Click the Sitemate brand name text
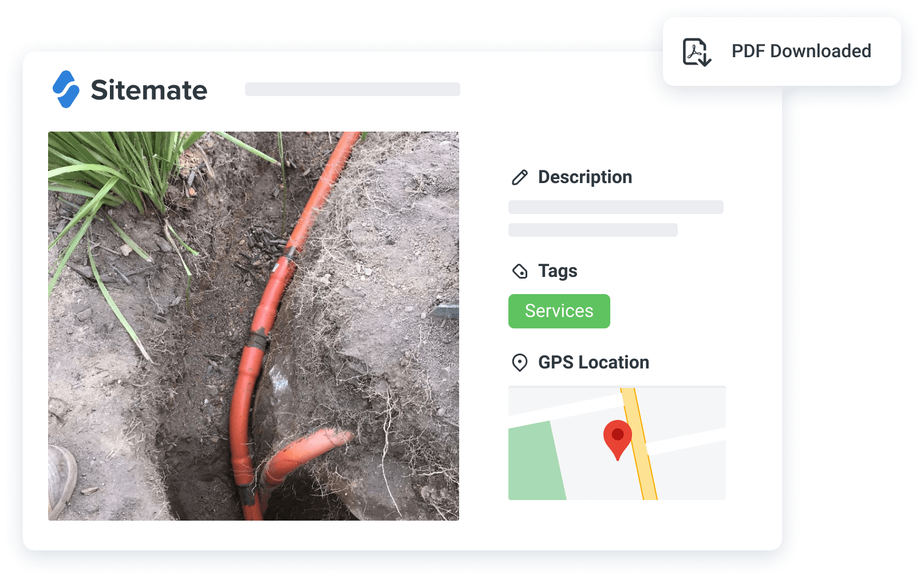This screenshot has height=579, width=924. pyautogui.click(x=149, y=90)
